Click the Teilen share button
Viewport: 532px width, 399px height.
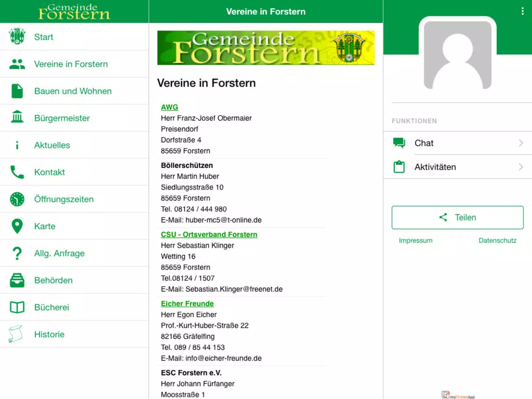point(458,217)
